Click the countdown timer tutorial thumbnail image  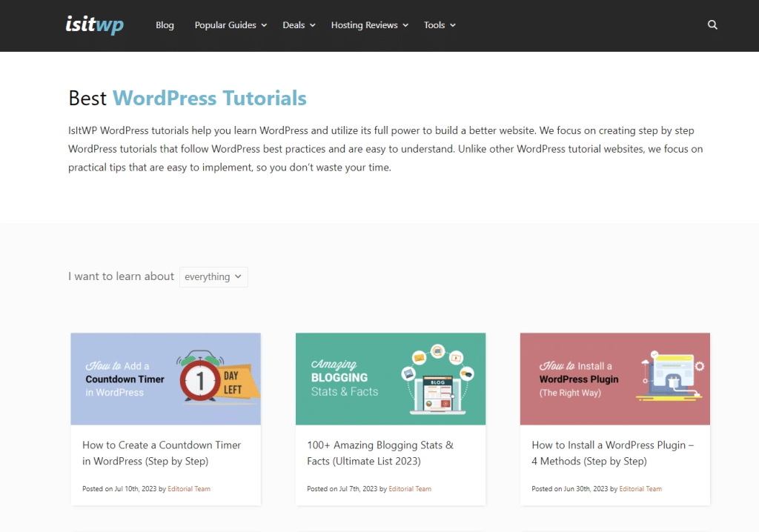(x=165, y=379)
